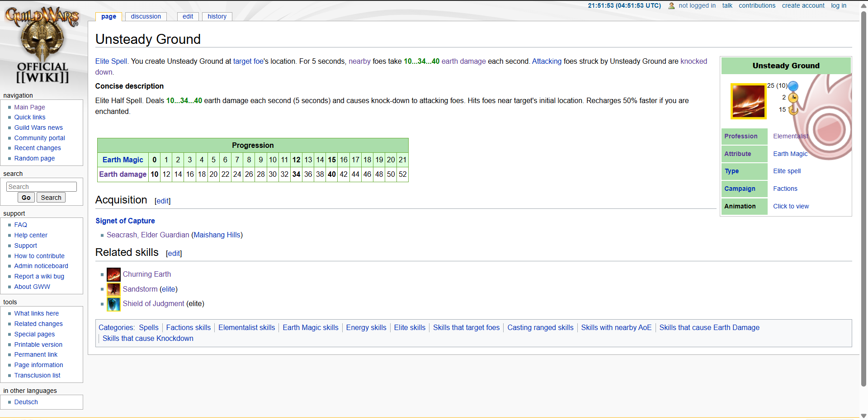Open Skills that cause Knockdown category

click(x=148, y=339)
